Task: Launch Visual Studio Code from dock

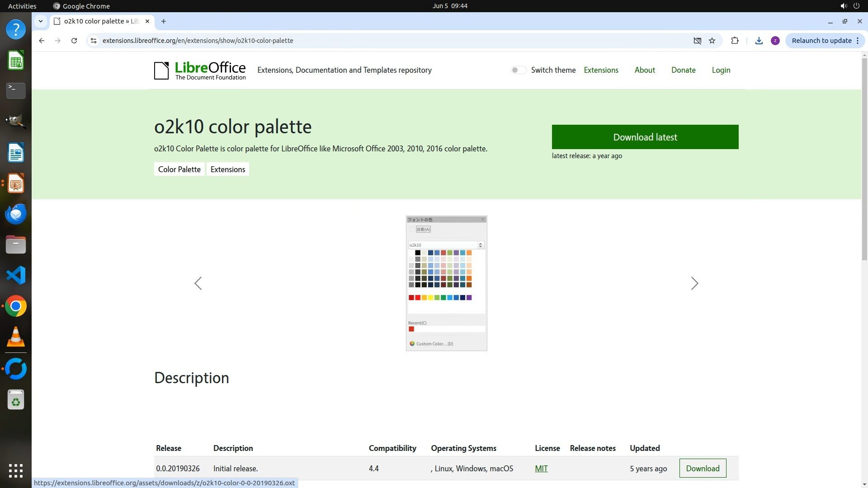Action: click(16, 275)
